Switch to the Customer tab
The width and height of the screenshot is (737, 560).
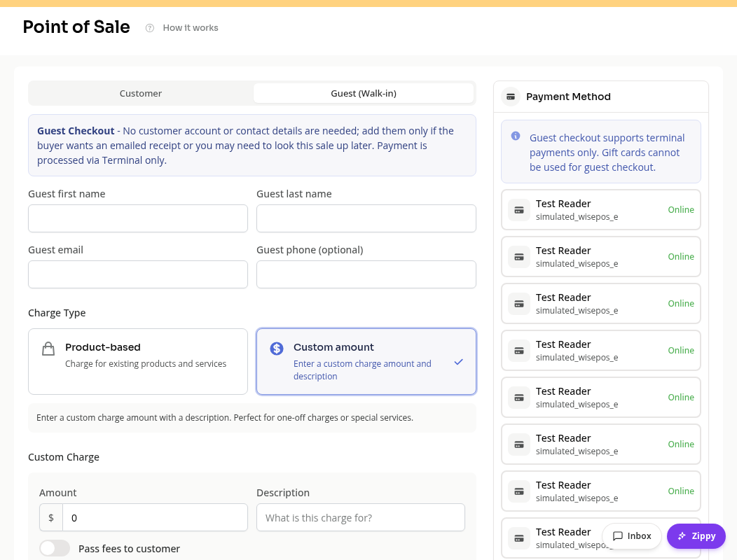(141, 93)
